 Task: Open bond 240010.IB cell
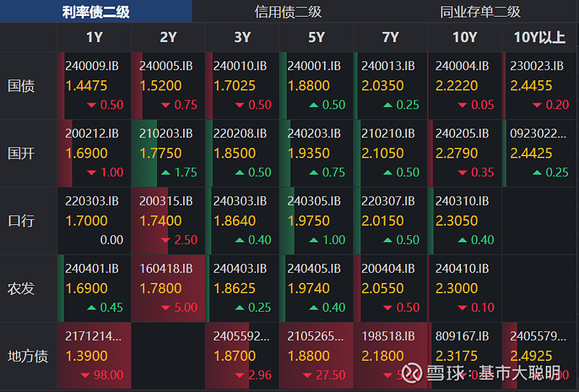242,85
